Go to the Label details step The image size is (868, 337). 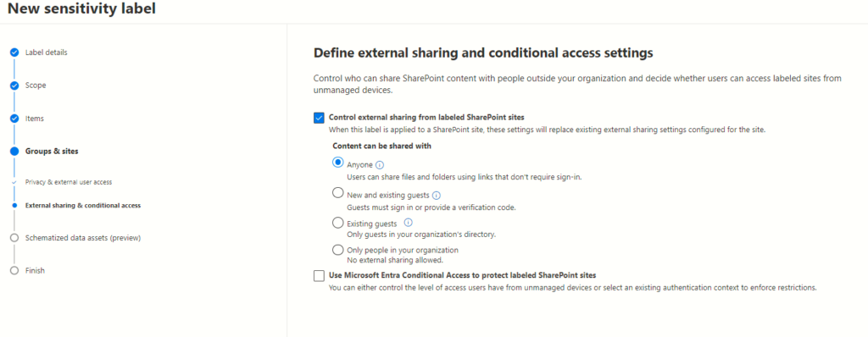point(47,52)
